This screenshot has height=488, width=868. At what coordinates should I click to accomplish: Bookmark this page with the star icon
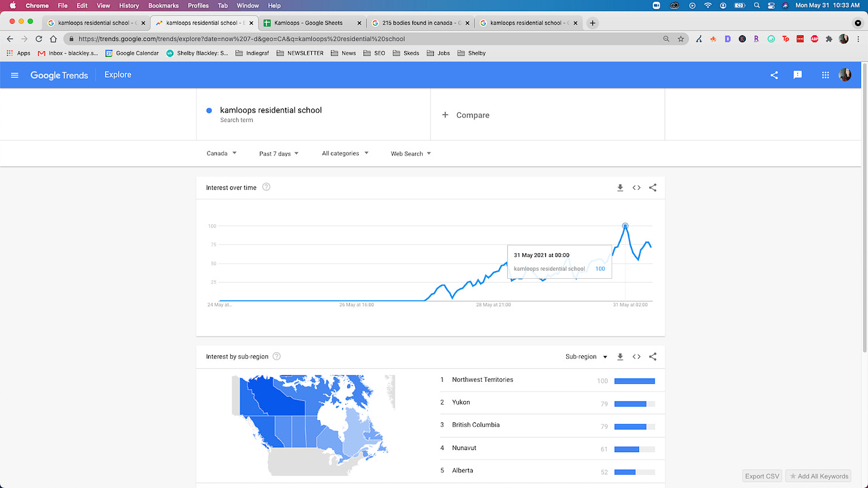tap(681, 39)
